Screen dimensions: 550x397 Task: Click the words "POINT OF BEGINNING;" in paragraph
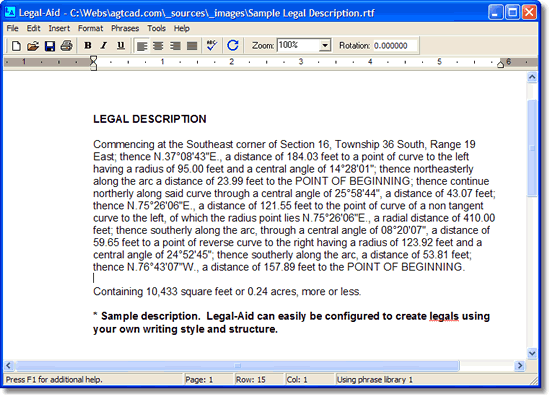point(354,181)
